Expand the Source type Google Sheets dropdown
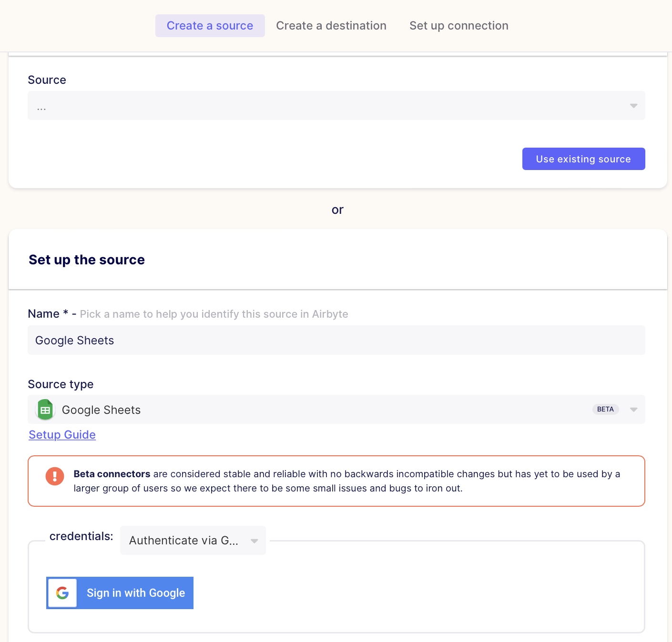This screenshot has width=672, height=642. [x=336, y=410]
